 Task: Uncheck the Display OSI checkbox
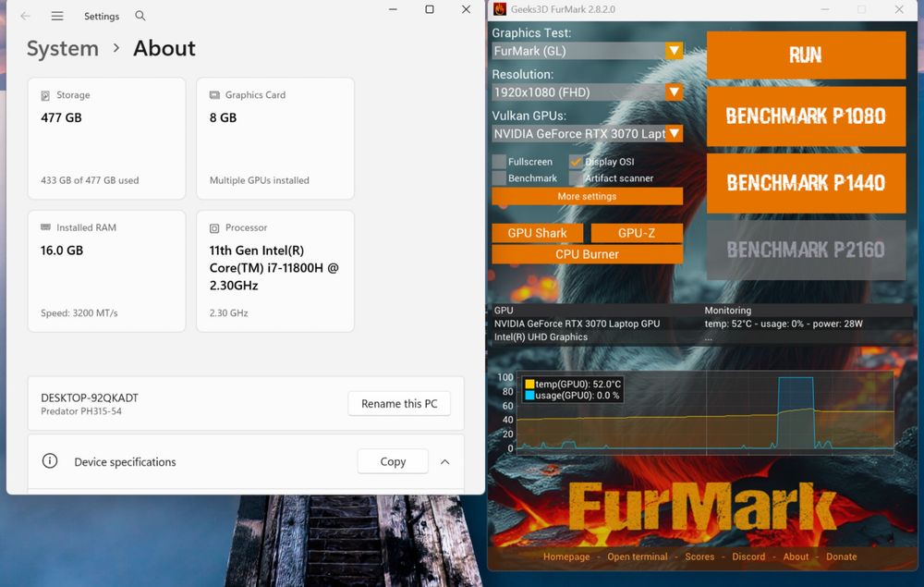[576, 162]
